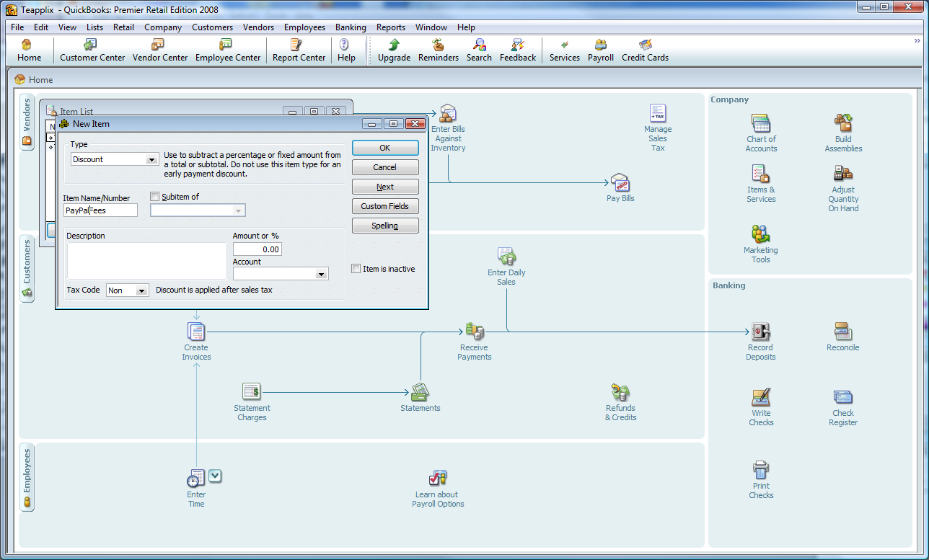Click the Search toolbar icon
This screenshot has height=560, width=929.
479,50
